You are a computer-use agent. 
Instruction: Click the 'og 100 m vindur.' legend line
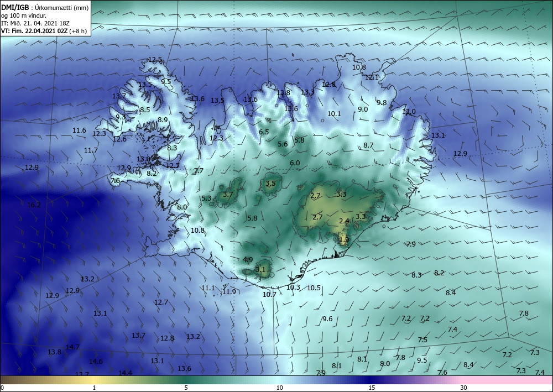click(24, 15)
